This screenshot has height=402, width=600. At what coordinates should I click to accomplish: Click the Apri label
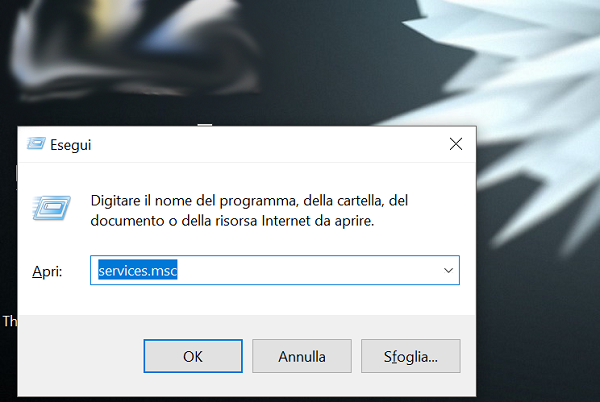[x=47, y=272]
